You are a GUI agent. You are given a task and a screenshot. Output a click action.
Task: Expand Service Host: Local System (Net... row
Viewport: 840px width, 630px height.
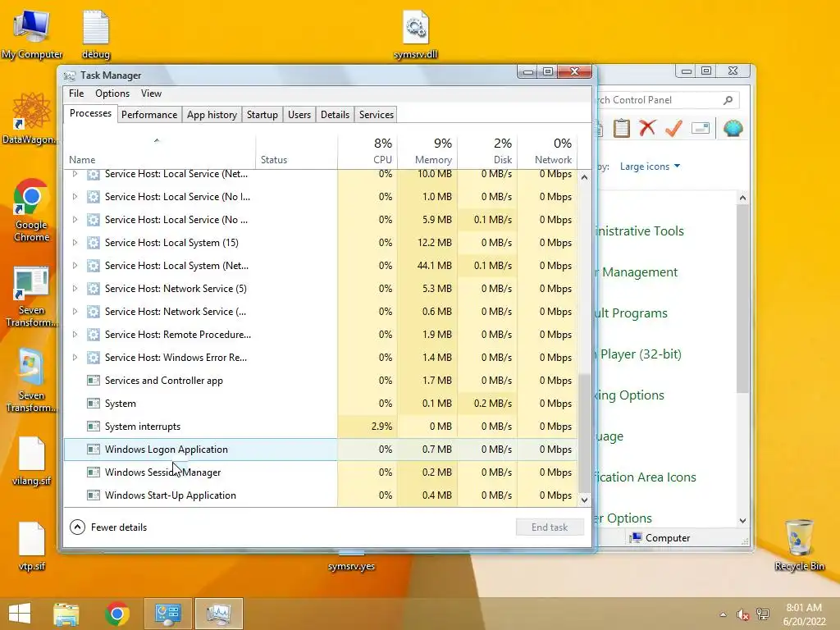tap(75, 266)
